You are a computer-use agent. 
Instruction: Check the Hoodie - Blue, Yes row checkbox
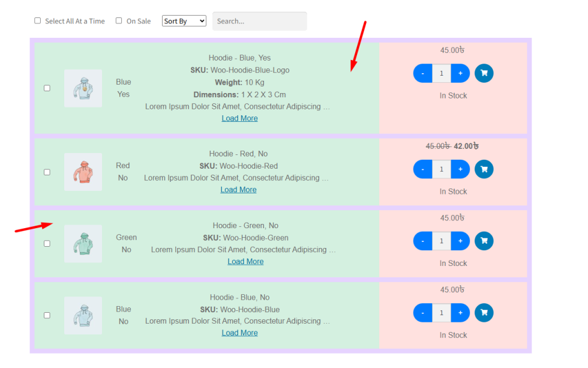(47, 88)
